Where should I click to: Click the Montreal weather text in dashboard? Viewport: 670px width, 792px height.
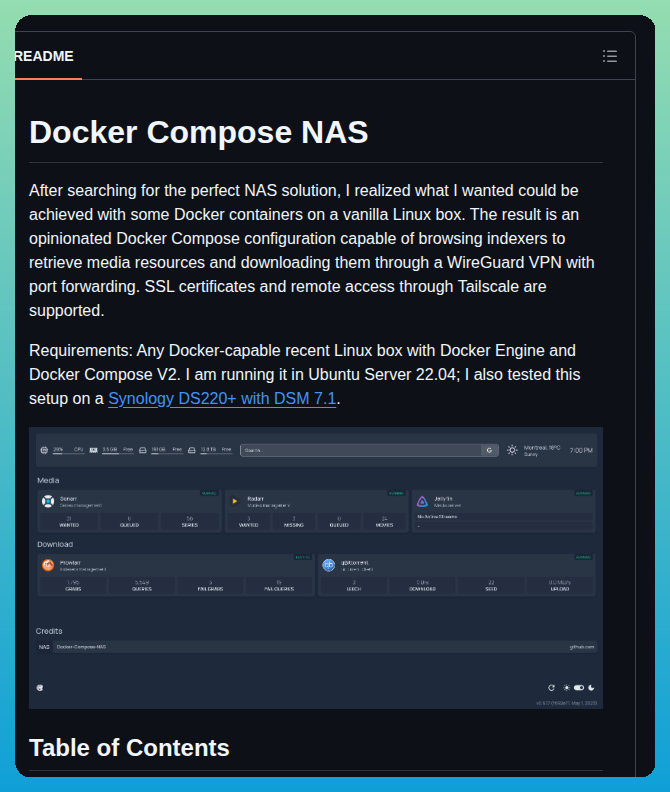point(542,450)
